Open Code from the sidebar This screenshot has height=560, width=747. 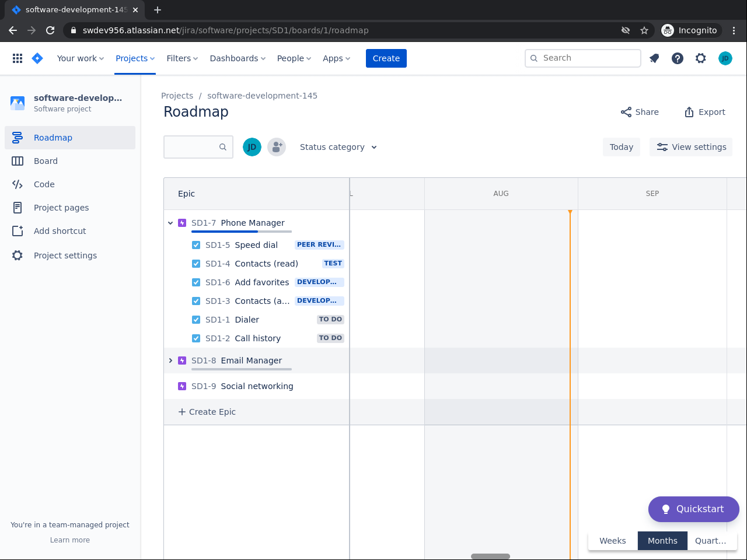point(44,184)
